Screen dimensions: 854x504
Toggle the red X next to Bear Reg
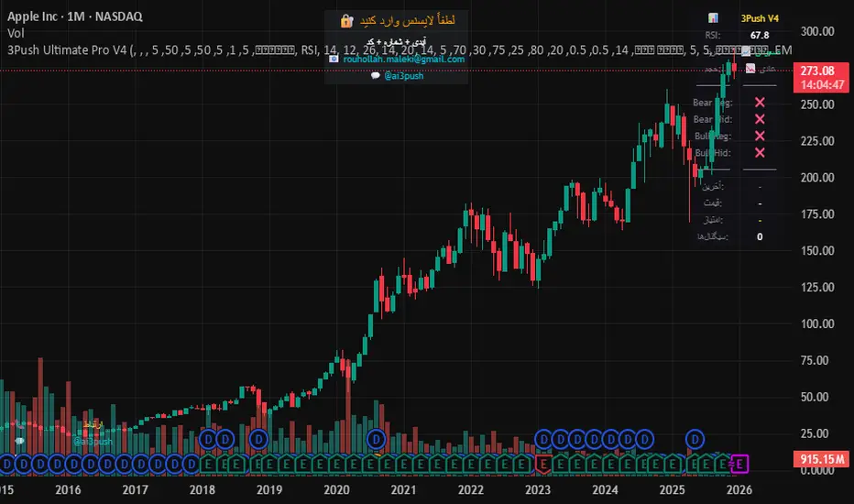click(x=759, y=103)
